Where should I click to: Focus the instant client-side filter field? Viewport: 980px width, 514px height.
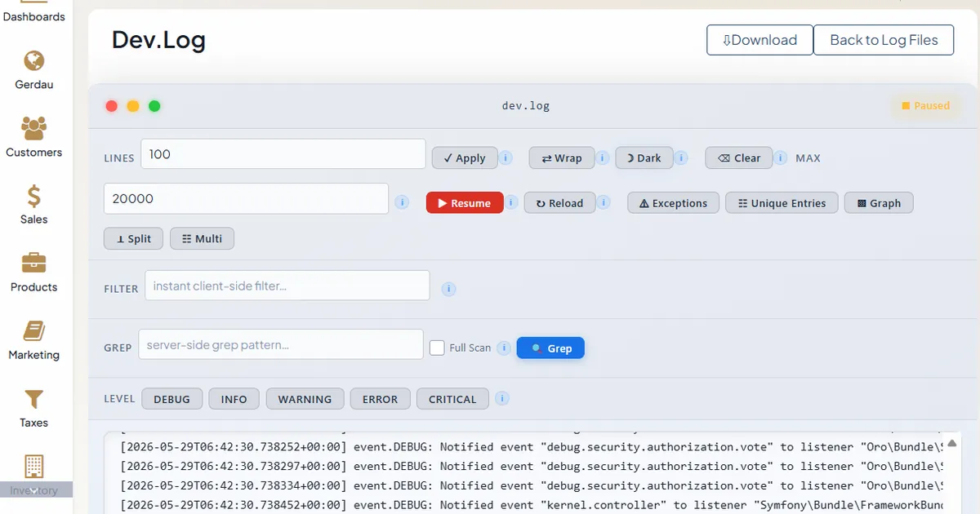coord(287,286)
